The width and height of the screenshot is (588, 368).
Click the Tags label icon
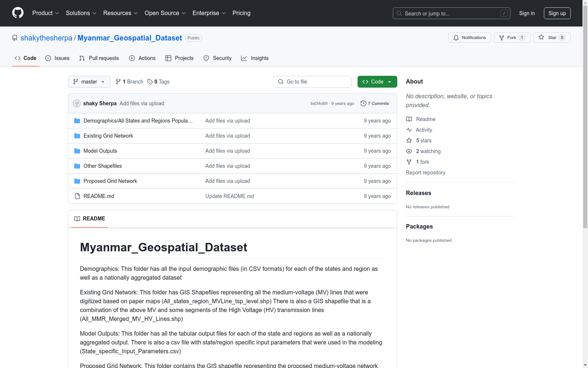click(150, 82)
